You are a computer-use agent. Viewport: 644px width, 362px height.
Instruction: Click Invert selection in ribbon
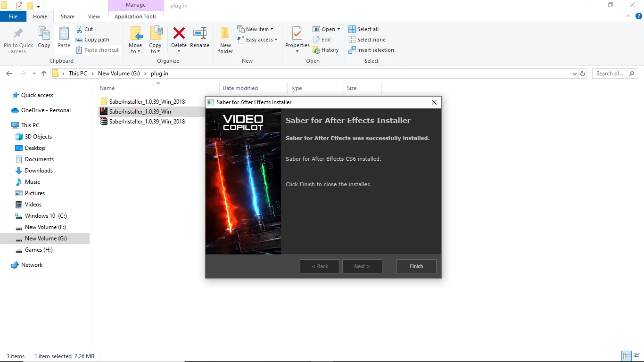pyautogui.click(x=371, y=50)
